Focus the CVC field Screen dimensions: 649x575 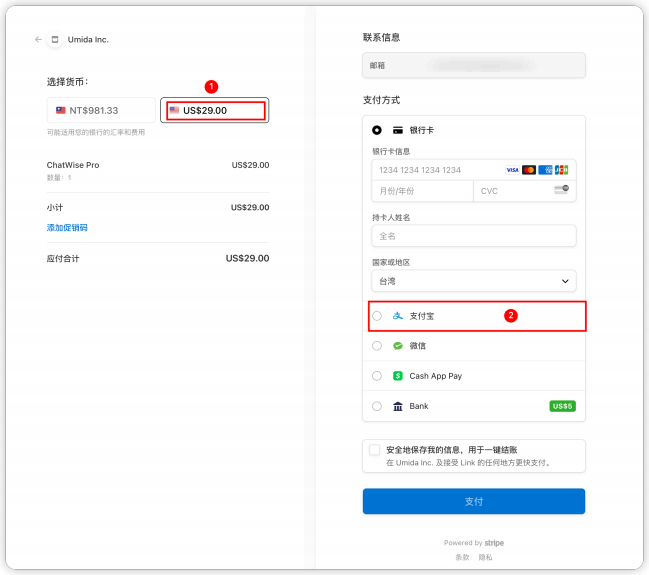click(x=524, y=191)
